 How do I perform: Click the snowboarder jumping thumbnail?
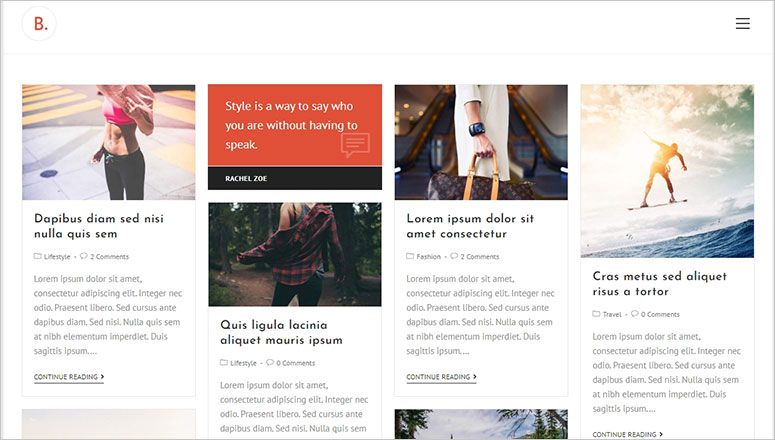coord(667,171)
